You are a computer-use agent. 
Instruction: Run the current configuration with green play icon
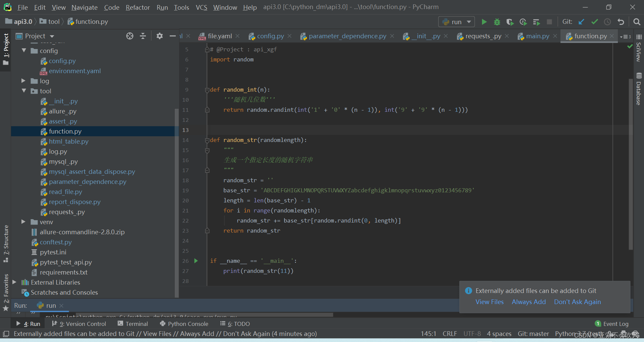tap(484, 22)
